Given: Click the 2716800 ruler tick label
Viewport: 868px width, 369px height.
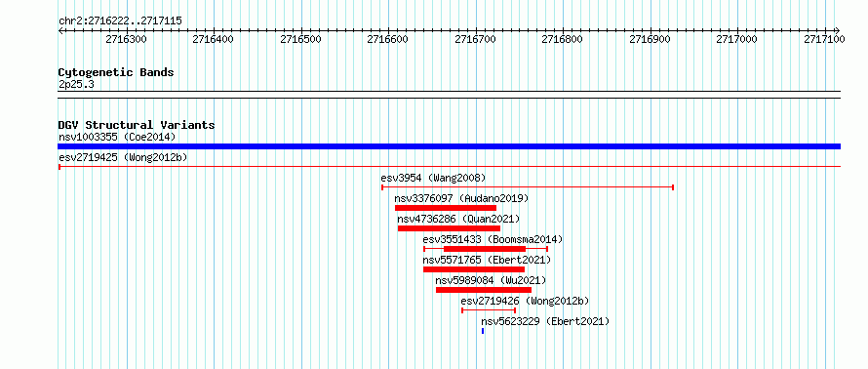Looking at the screenshot, I should pos(563,39).
